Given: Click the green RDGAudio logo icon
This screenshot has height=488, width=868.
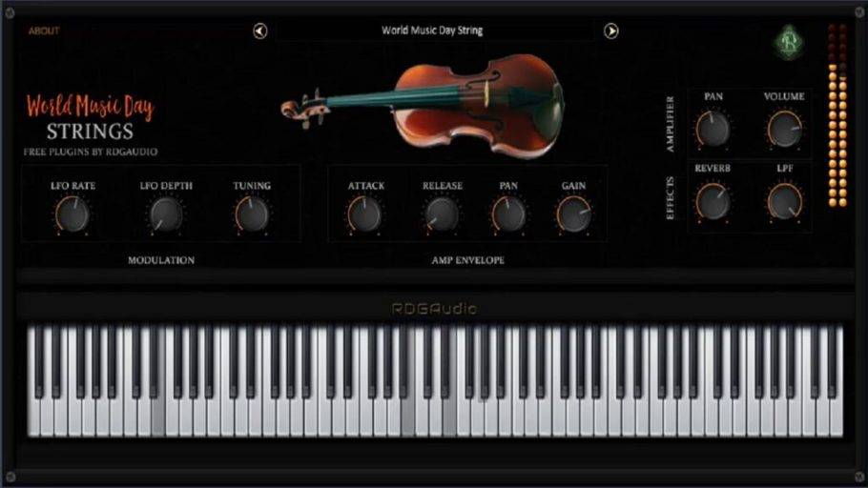Looking at the screenshot, I should [x=788, y=42].
